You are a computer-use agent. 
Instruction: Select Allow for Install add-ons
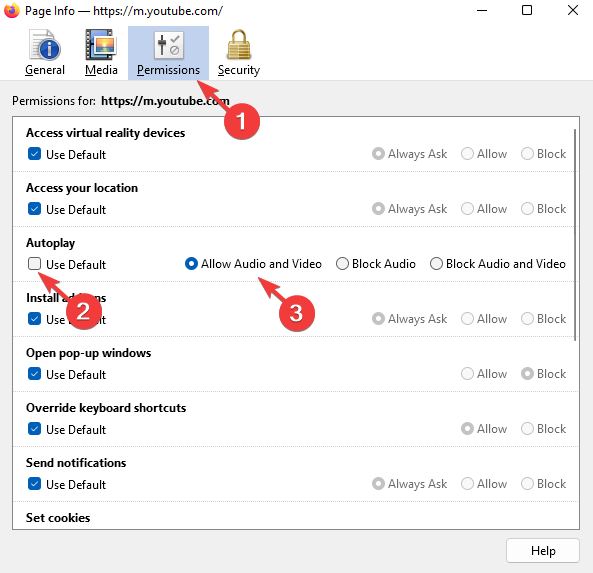tap(467, 318)
